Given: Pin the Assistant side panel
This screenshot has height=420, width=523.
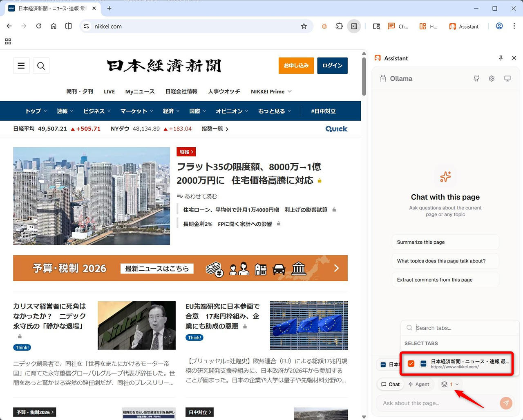Looking at the screenshot, I should (501, 58).
